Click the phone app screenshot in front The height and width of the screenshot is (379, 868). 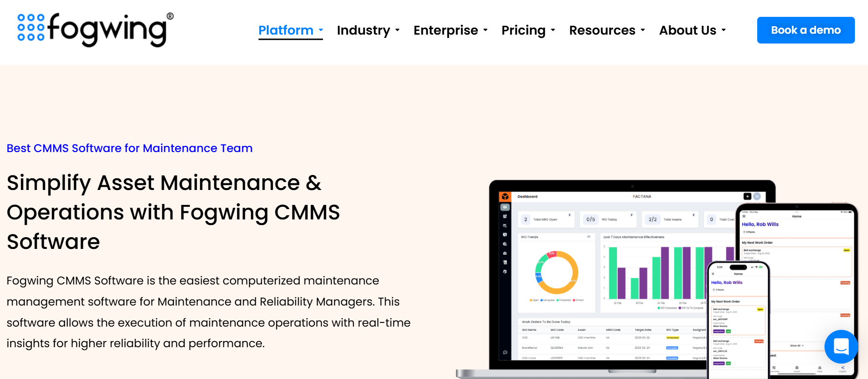738,321
